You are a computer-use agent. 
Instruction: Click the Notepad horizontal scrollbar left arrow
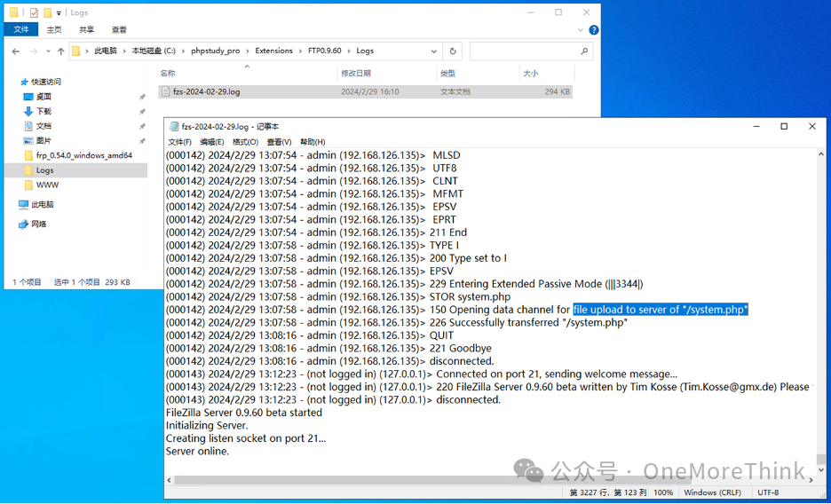click(x=170, y=480)
